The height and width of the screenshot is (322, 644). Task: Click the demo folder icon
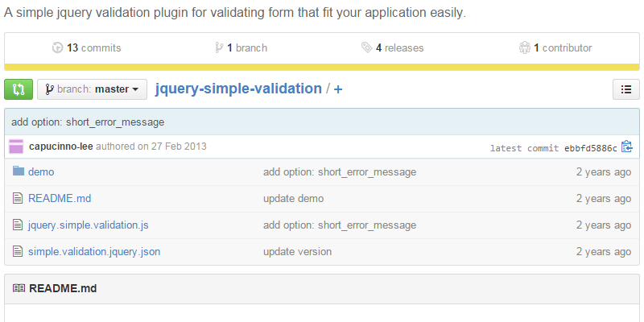[x=18, y=171]
